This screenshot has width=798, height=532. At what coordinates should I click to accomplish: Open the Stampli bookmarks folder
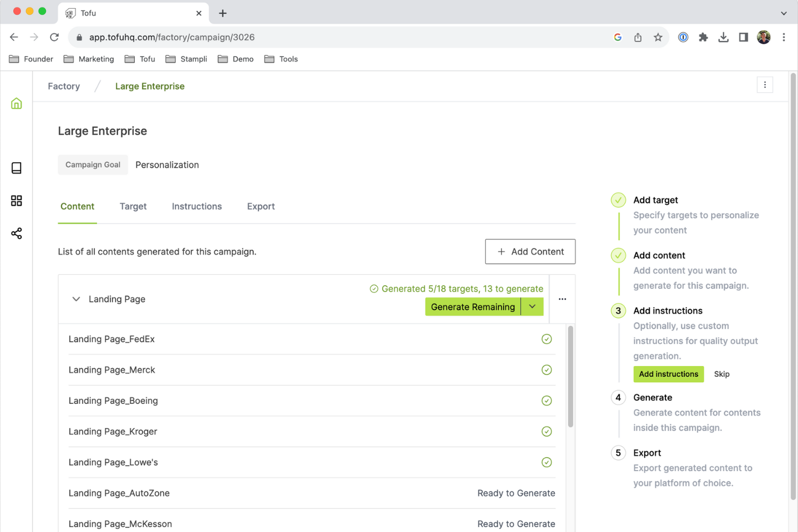187,59
